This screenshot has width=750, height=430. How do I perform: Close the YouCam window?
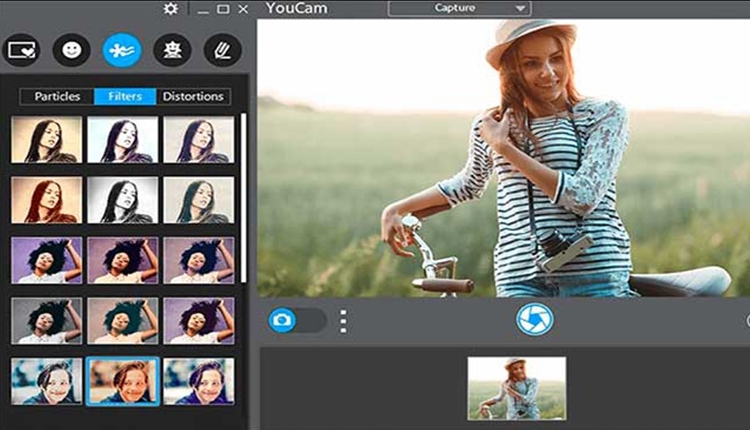[243, 9]
